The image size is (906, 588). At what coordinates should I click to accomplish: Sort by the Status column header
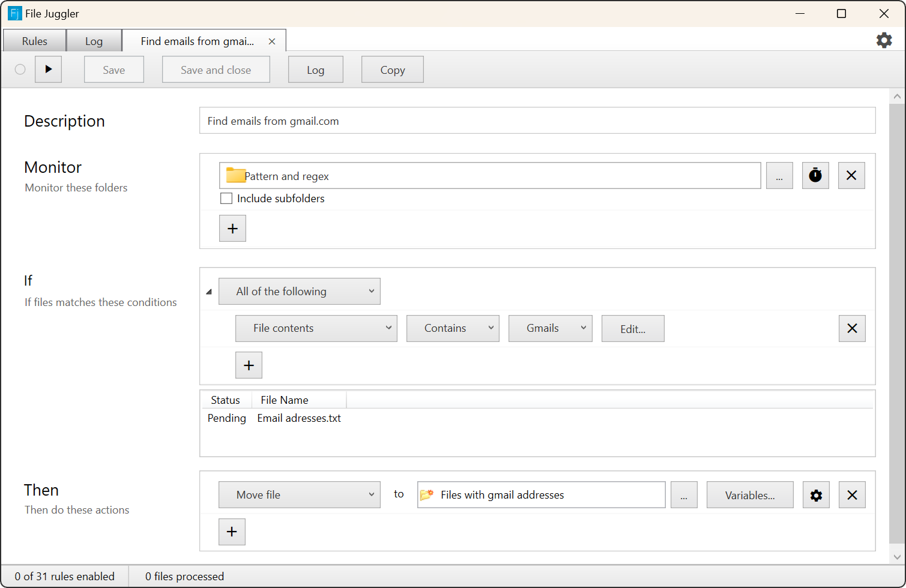tap(226, 400)
